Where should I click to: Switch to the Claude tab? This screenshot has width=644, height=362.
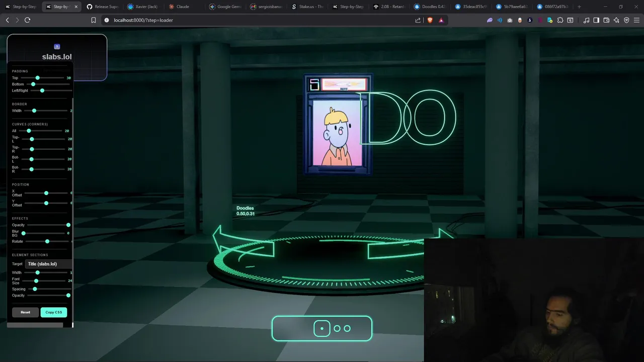(x=184, y=7)
